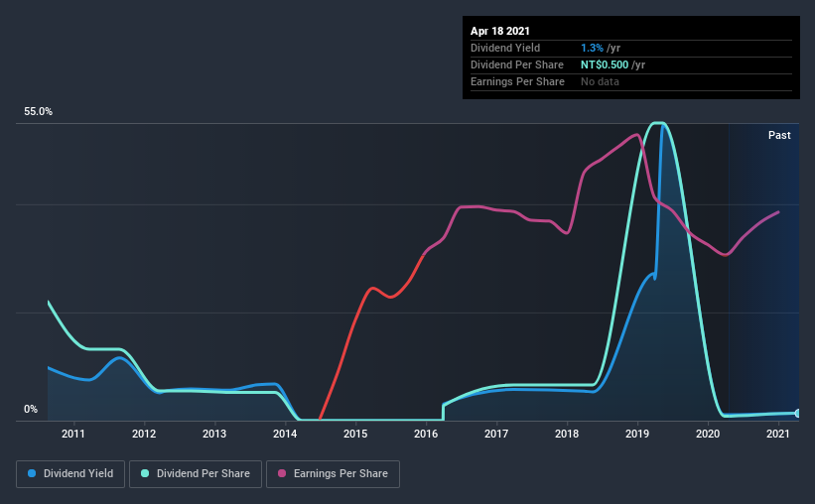Click the NT$0.500 dividend per share value
Viewport: 815px width, 504px height.
pos(605,64)
